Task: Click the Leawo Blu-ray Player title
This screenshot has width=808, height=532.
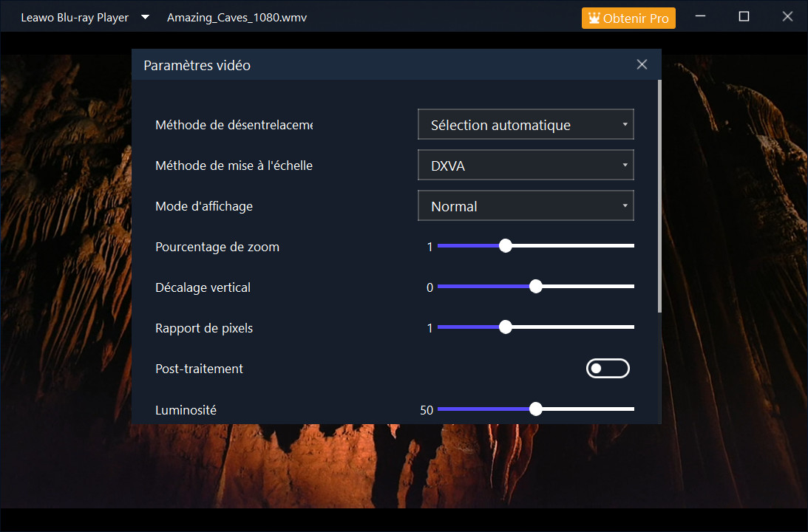Action: (75, 18)
